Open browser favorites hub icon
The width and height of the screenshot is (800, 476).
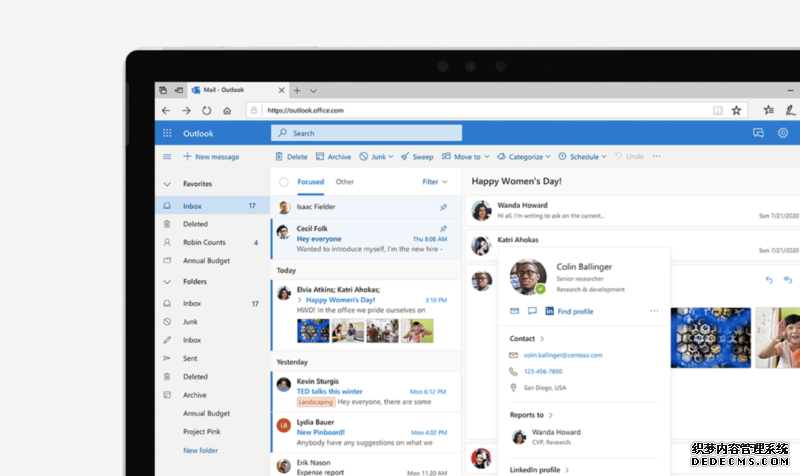click(768, 110)
